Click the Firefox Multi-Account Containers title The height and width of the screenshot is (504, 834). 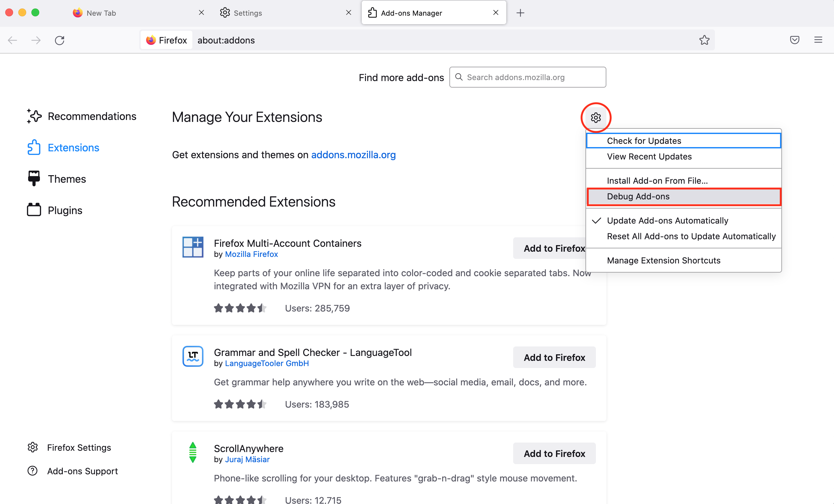coord(288,243)
